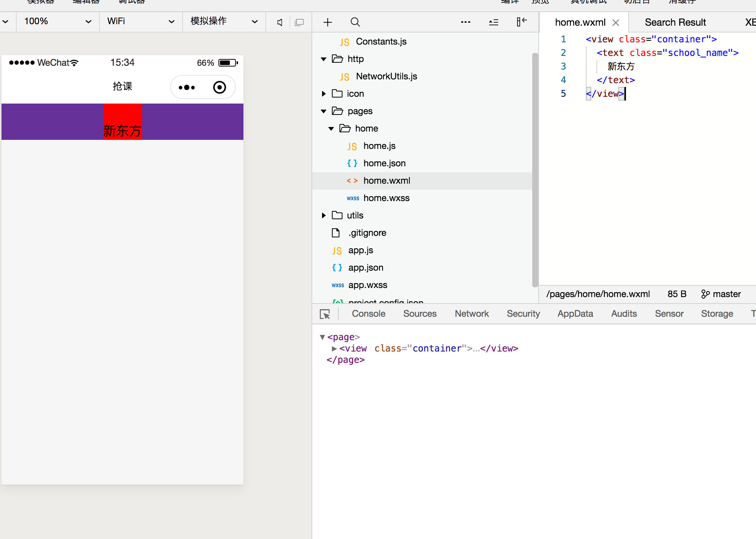Image resolution: width=756 pixels, height=539 pixels.
Task: Click the master git branch indicator
Action: [x=721, y=294]
